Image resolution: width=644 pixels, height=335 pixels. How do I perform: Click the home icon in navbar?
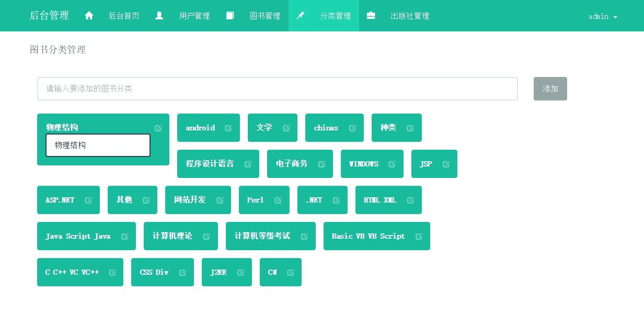[89, 16]
